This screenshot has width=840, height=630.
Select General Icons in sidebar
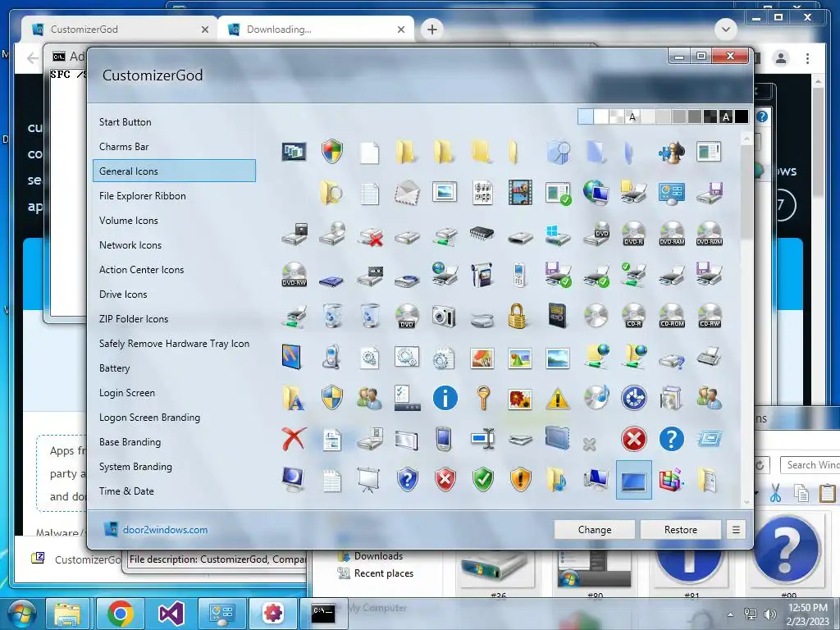(174, 171)
